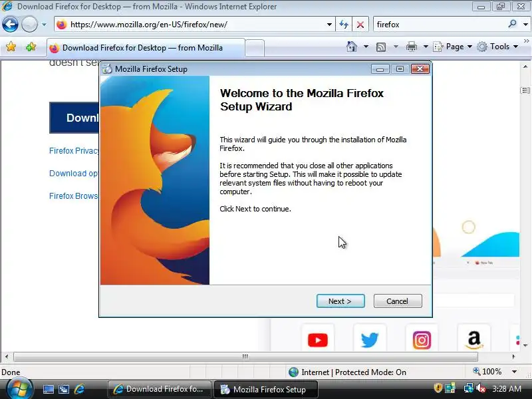The image size is (532, 399).
Task: Click the Mozilla Firefox Setup title icon
Action: pos(108,69)
